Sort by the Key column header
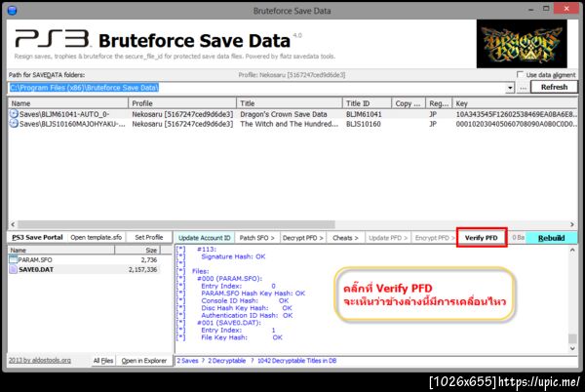Image resolution: width=585 pixels, height=392 pixels. pyautogui.click(x=515, y=103)
